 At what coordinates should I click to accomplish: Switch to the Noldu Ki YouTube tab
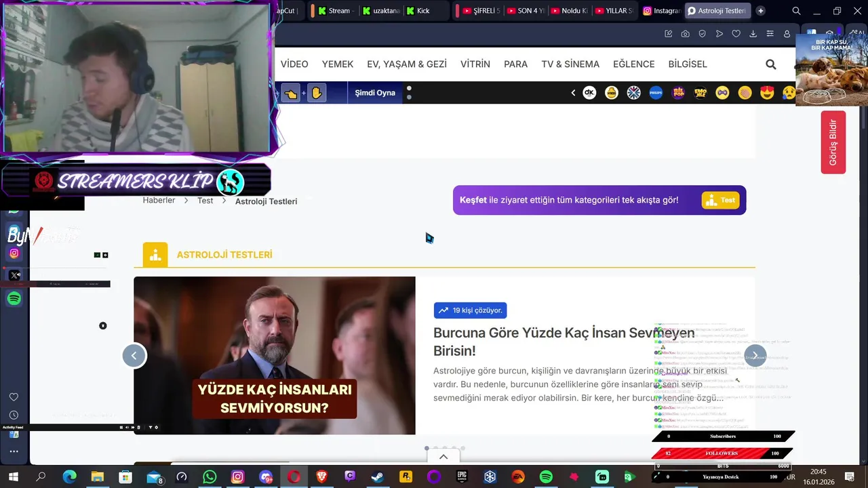tap(570, 11)
